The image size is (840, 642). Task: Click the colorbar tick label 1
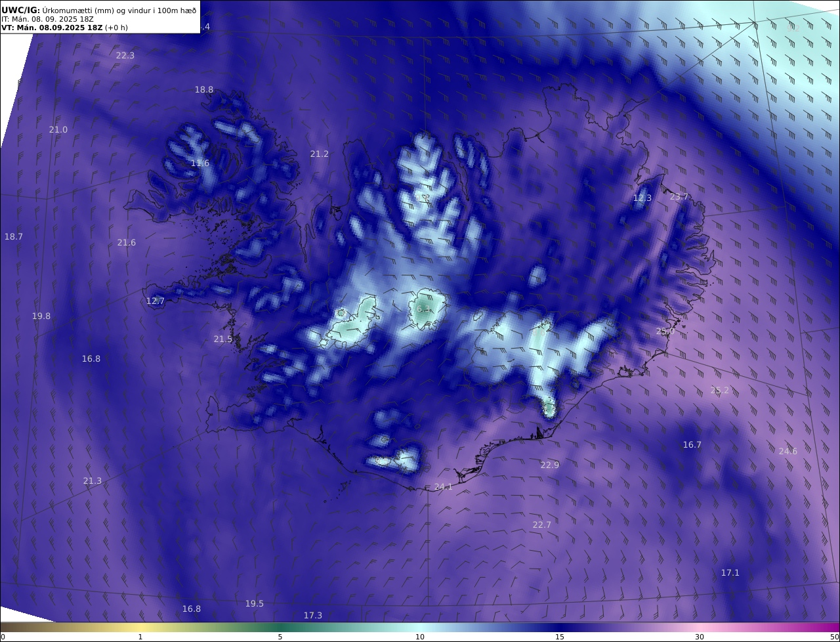coord(140,637)
